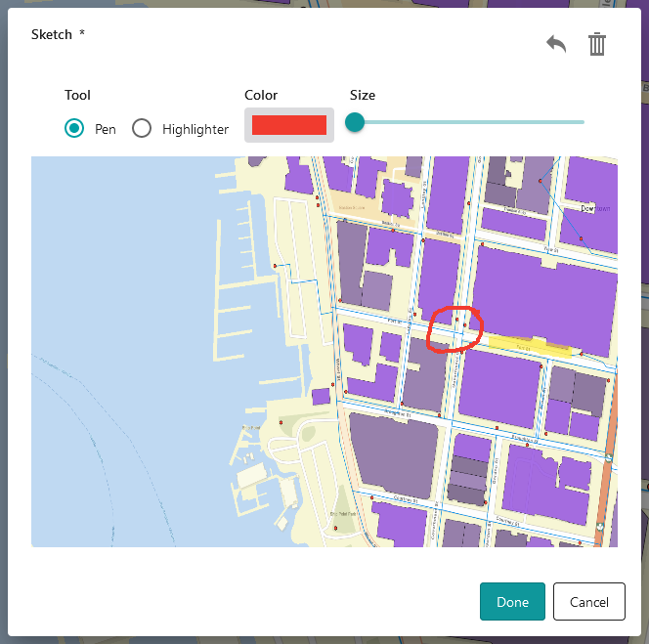Click the Downtown label on the map

point(594,209)
